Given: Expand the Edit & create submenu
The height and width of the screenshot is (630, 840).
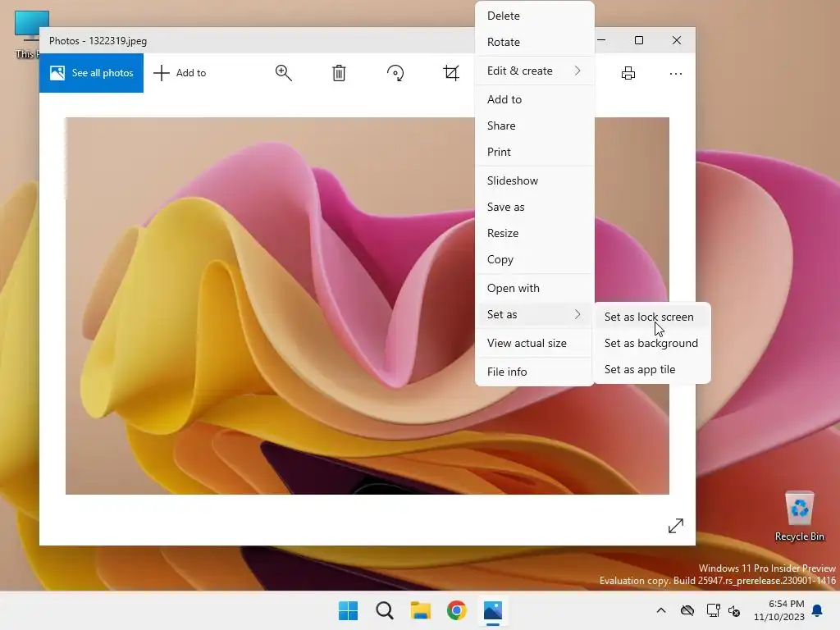Looking at the screenshot, I should coord(534,71).
